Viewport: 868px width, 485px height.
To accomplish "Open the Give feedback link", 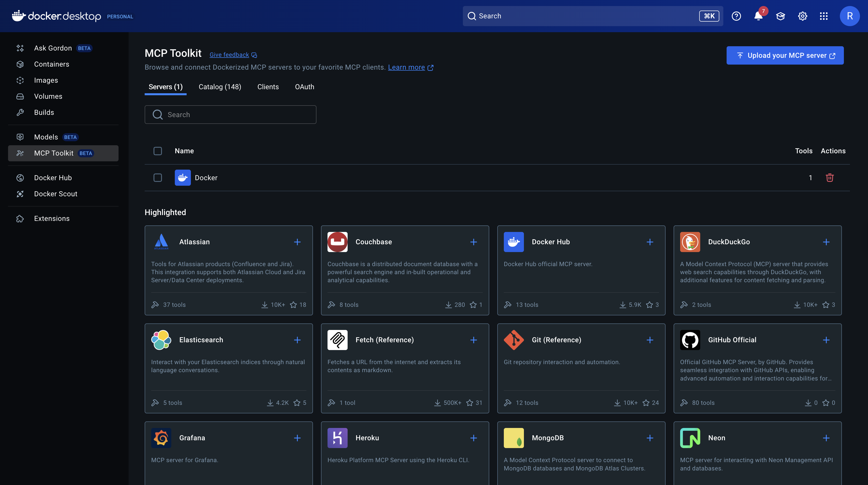I will [229, 55].
